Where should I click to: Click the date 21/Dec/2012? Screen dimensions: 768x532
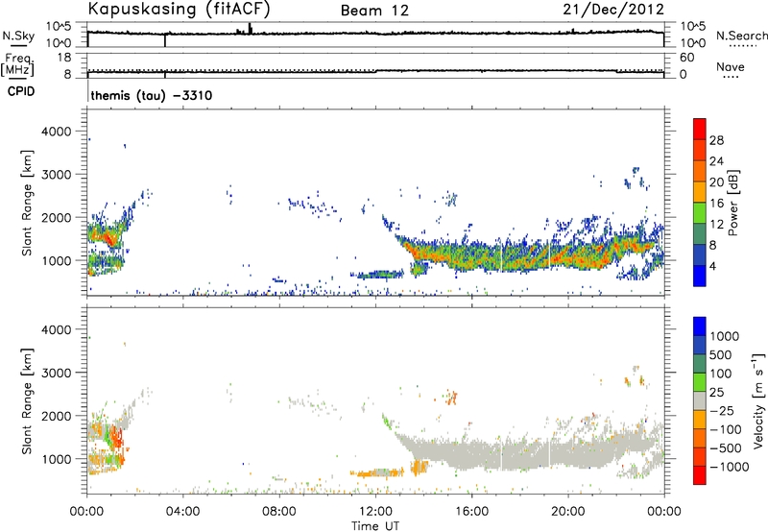[x=613, y=9]
